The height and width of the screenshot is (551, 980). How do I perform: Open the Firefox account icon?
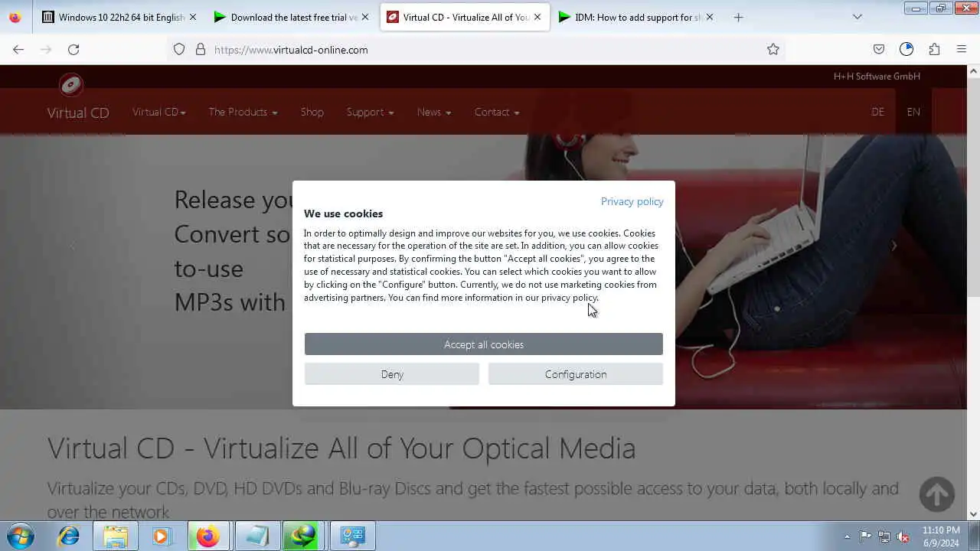pos(906,49)
